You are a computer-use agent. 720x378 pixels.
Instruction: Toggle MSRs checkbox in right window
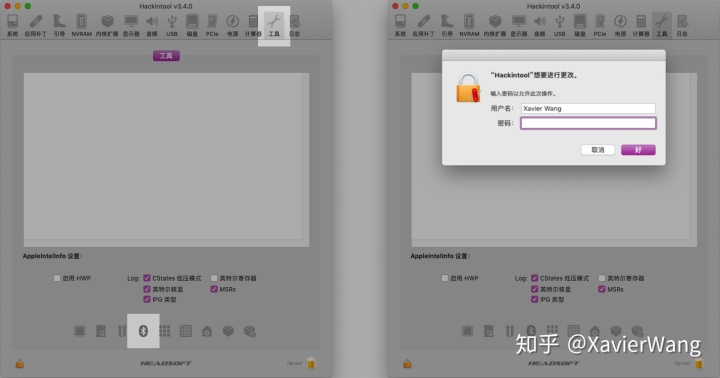(x=602, y=289)
